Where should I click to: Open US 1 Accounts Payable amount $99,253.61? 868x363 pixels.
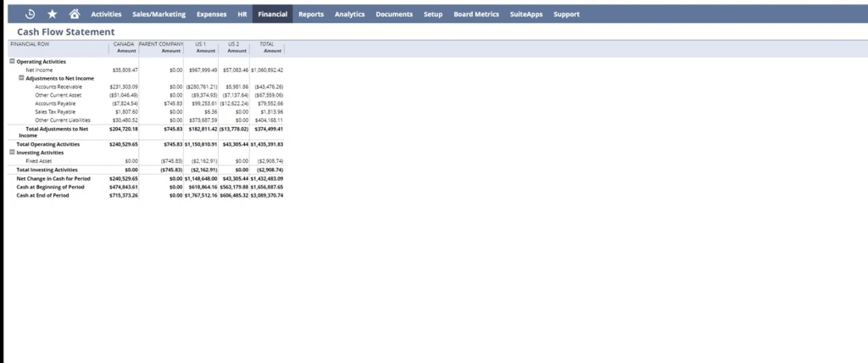point(205,103)
